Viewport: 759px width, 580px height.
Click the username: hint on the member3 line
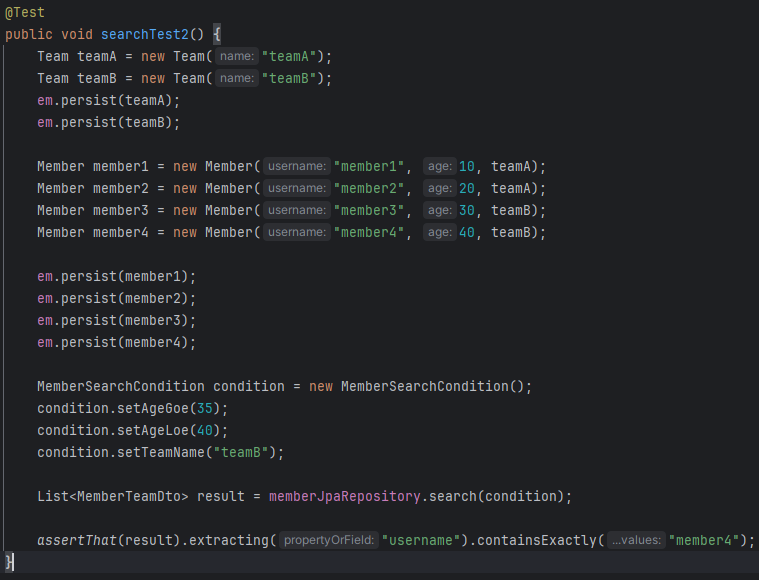[x=297, y=211]
